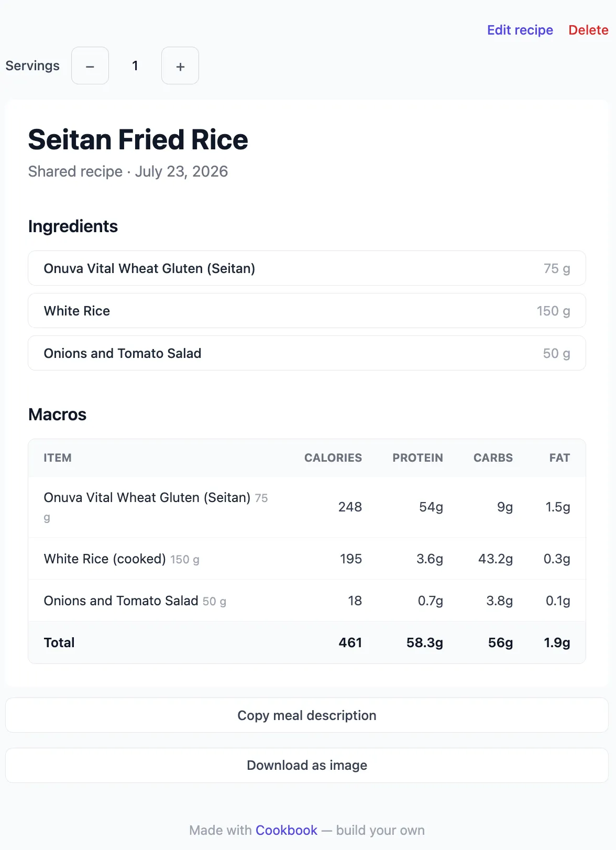The width and height of the screenshot is (616, 850).
Task: Select the Onuva Vital Wheat Gluten ingredient row
Action: [307, 268]
